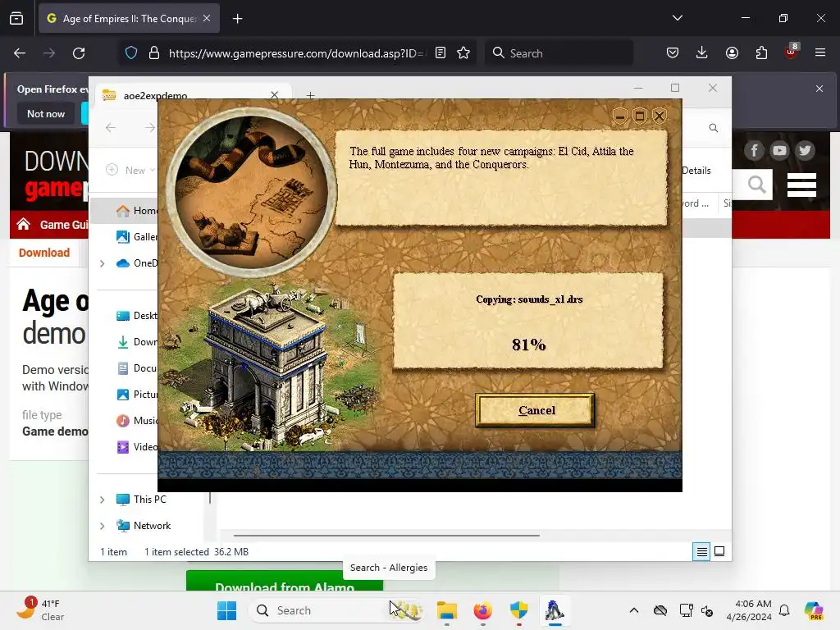
Task: Open a new Firefox tab
Action: [x=237, y=19]
